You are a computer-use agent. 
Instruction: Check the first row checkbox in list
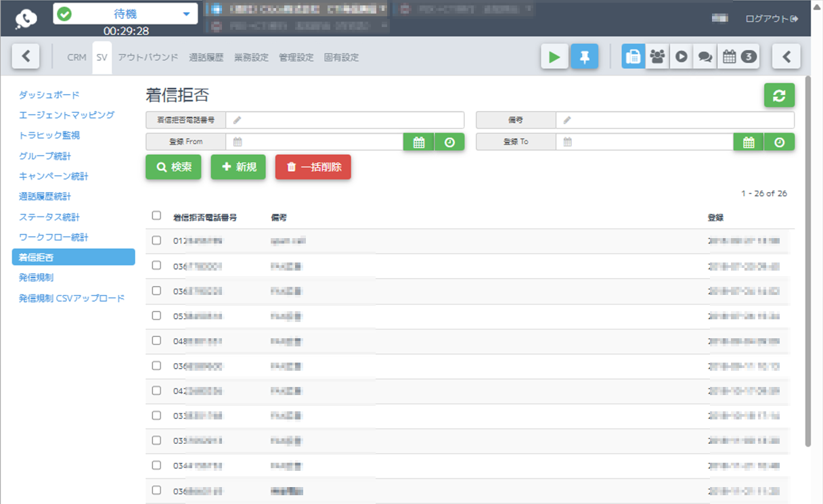click(156, 240)
